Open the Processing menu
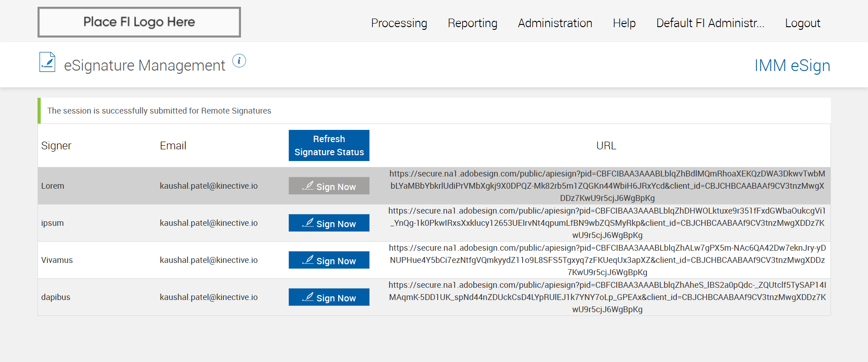 click(399, 23)
